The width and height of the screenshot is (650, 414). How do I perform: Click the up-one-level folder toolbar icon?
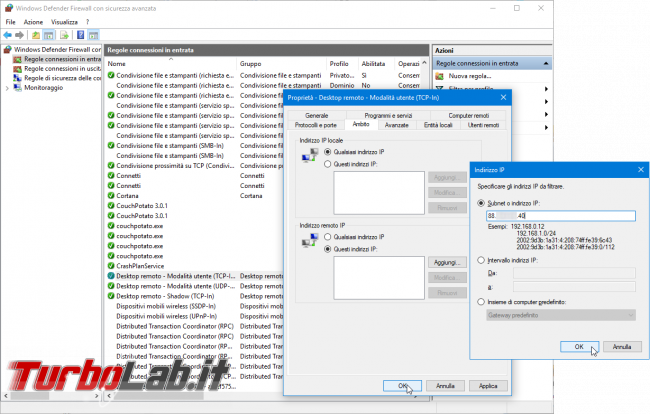click(x=36, y=35)
